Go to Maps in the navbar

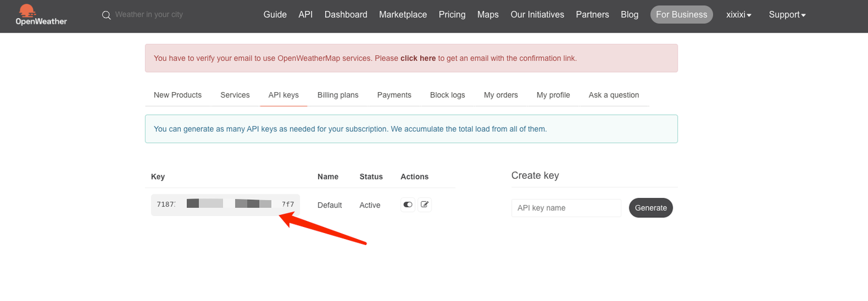coord(488,14)
